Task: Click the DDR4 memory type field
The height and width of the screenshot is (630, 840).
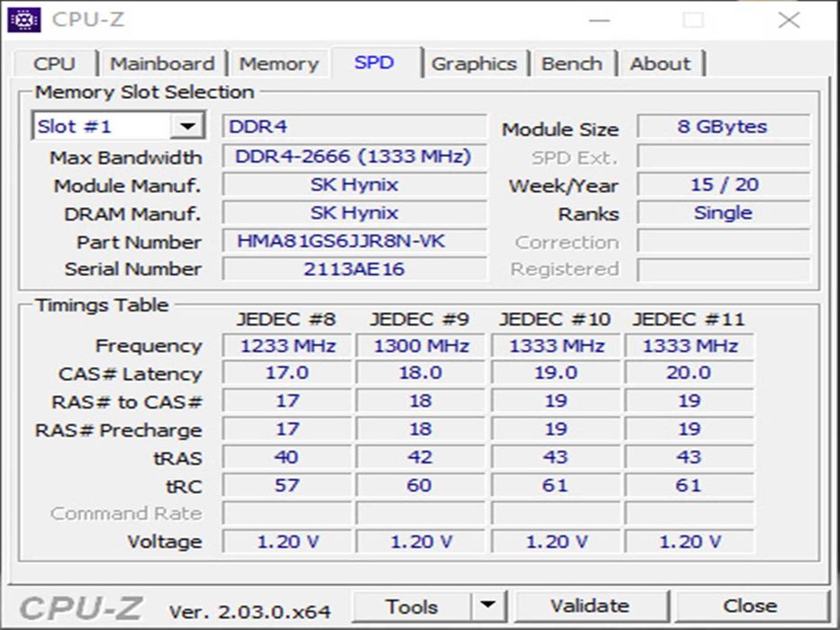Action: point(355,126)
